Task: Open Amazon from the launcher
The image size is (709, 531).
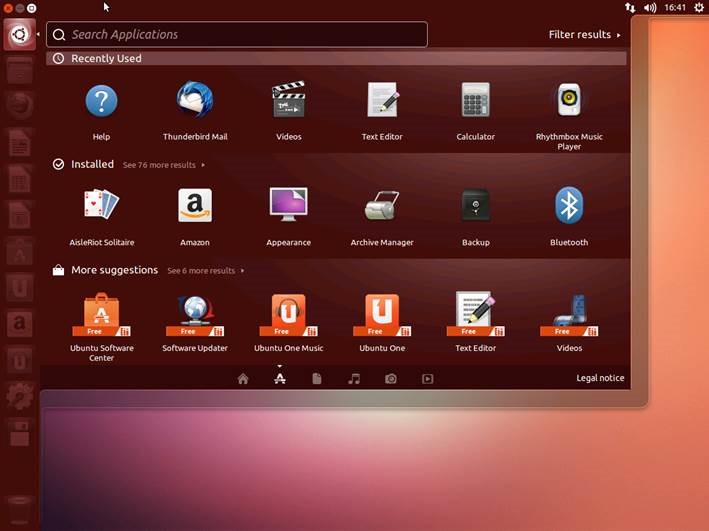Action: click(19, 324)
